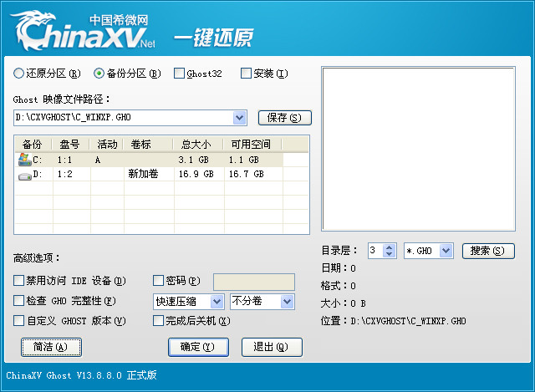535x392 pixels.
Task: Click the 总大小 column header
Action: [198, 145]
